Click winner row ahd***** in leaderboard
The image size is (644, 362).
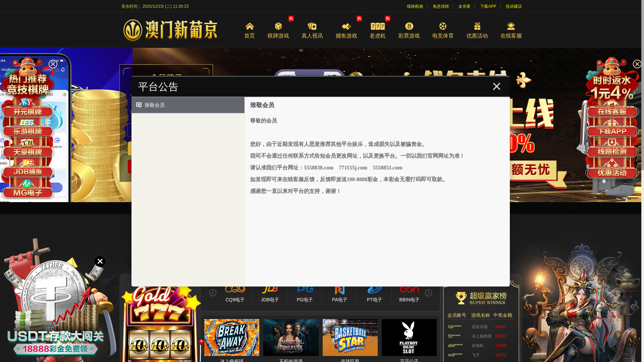tap(481, 346)
